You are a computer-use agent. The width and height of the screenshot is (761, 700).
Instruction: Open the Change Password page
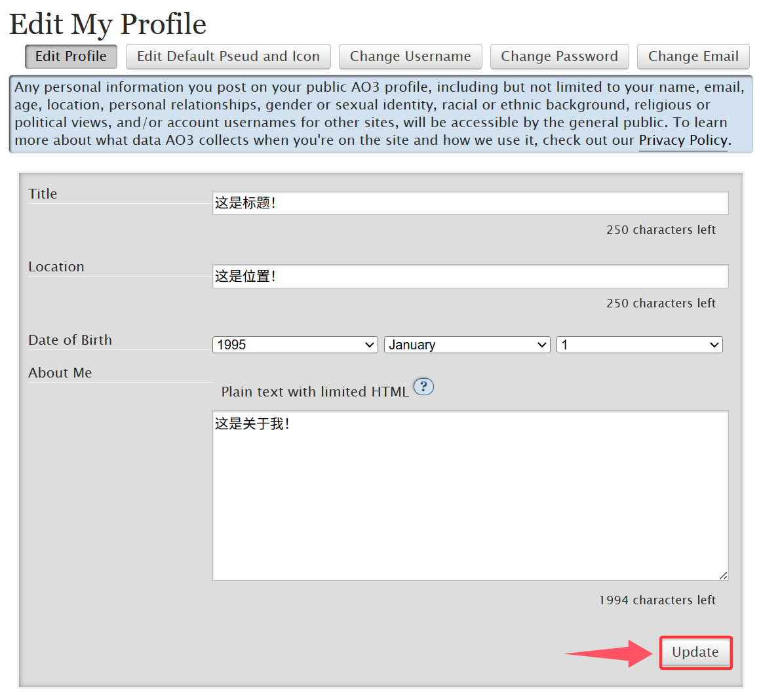click(559, 56)
